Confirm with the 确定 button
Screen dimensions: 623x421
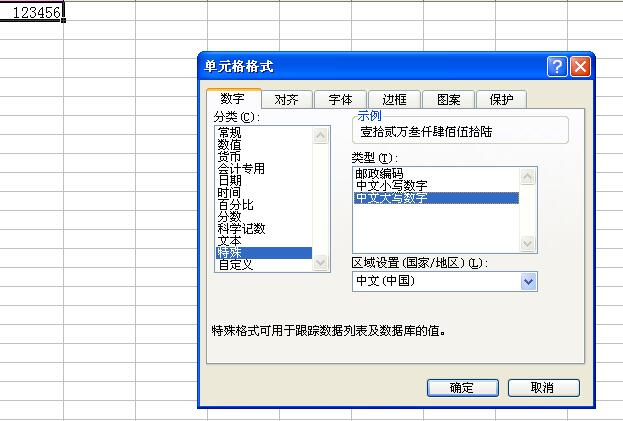point(462,388)
